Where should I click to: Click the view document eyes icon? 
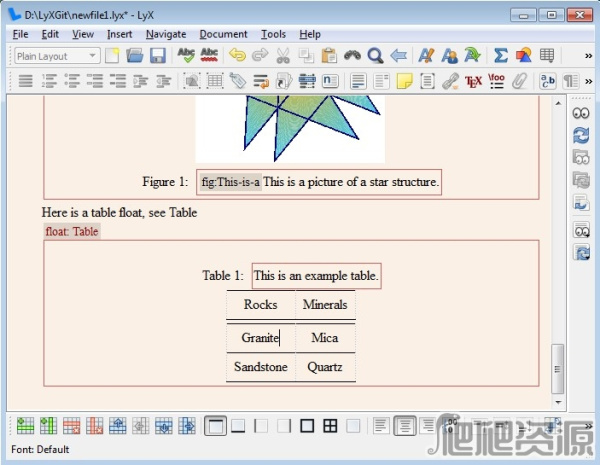click(581, 114)
